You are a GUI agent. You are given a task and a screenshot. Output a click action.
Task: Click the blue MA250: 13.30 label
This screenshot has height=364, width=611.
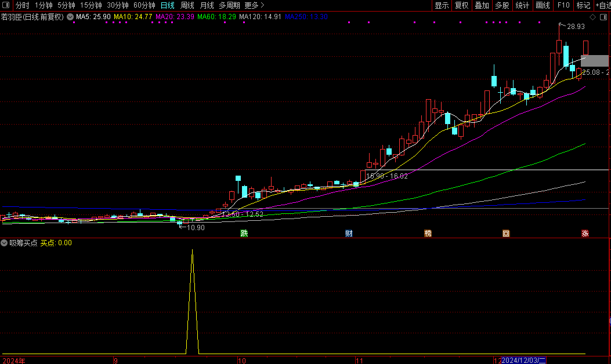point(306,17)
